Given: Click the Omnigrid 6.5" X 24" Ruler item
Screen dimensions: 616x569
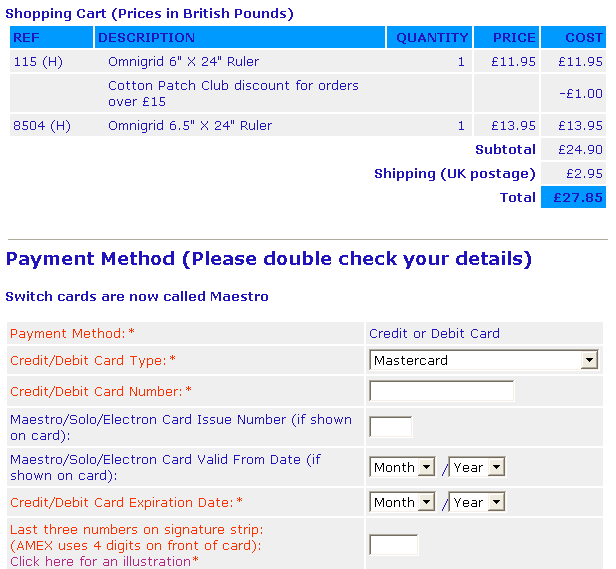Looking at the screenshot, I should pyautogui.click(x=189, y=125).
